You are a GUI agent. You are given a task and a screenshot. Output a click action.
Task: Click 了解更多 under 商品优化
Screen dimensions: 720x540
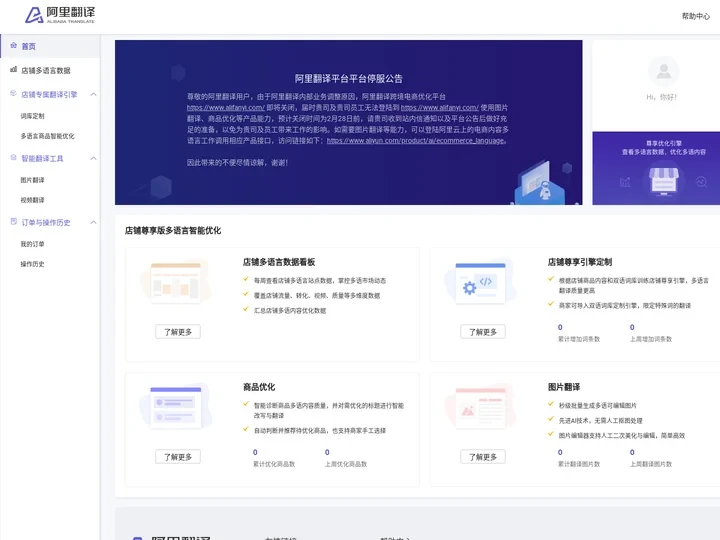coord(178,456)
